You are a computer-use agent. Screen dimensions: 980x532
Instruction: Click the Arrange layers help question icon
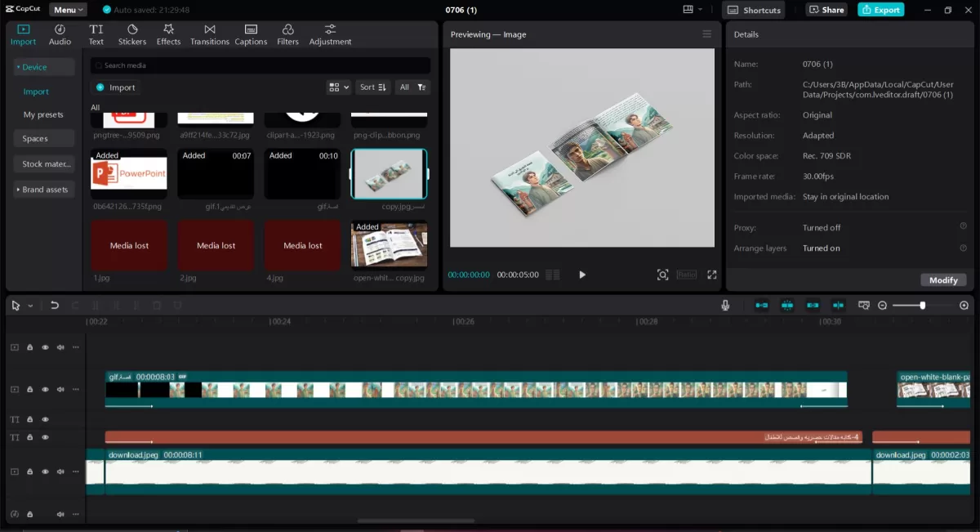tap(963, 247)
